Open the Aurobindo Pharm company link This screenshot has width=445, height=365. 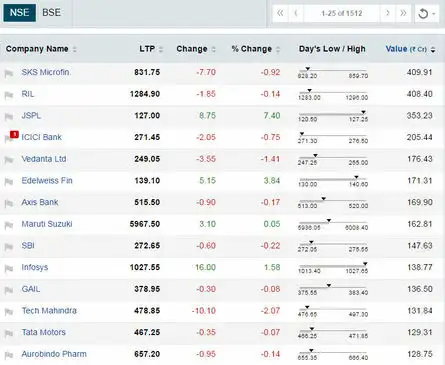tap(54, 354)
